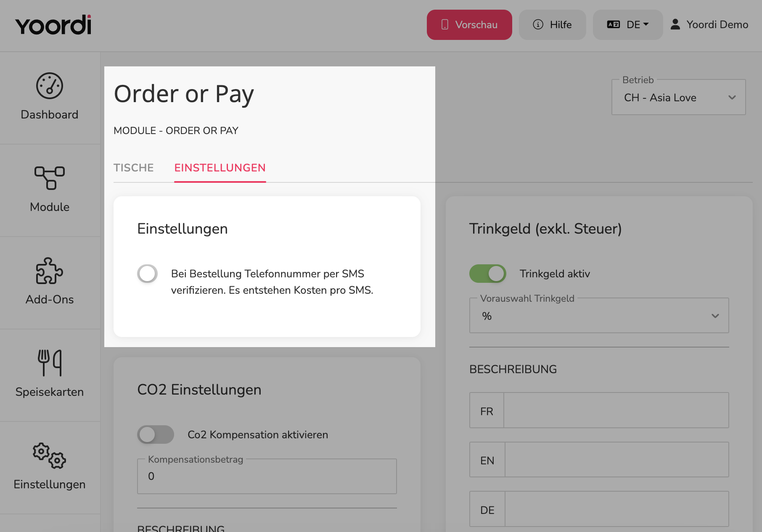
Task: Open the Module nodes icon
Action: click(x=50, y=178)
